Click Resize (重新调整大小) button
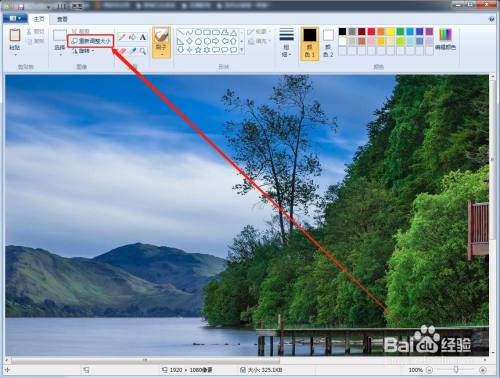Viewport: 500px width, 378px height. (x=91, y=41)
